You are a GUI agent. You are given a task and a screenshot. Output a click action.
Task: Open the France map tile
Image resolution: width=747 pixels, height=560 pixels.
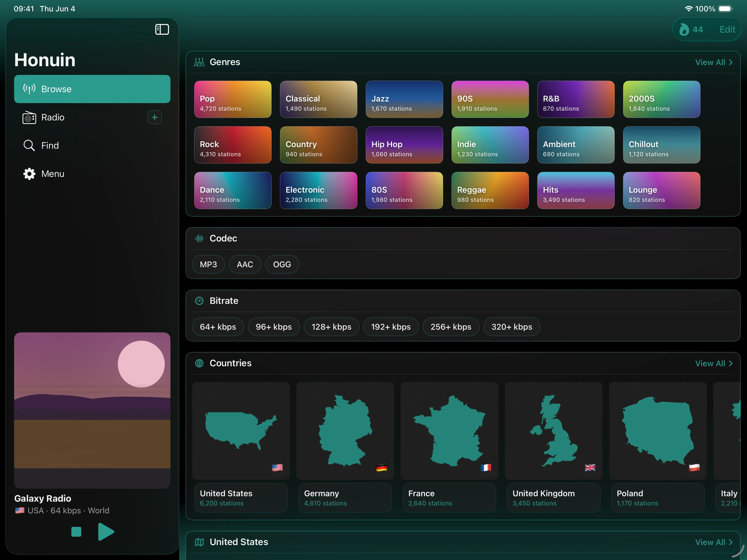(450, 431)
